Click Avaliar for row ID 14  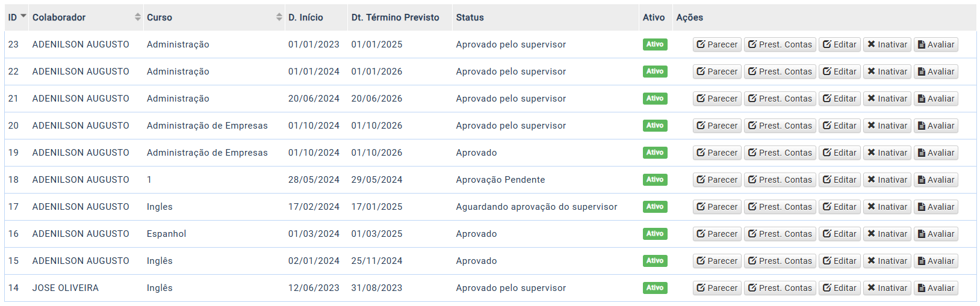click(x=935, y=288)
